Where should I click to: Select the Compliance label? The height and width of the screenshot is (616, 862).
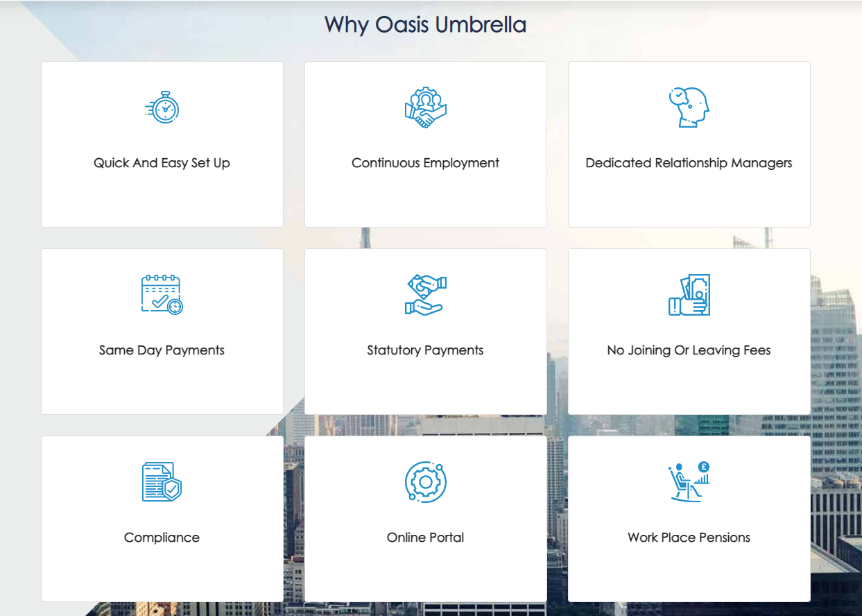point(162,537)
